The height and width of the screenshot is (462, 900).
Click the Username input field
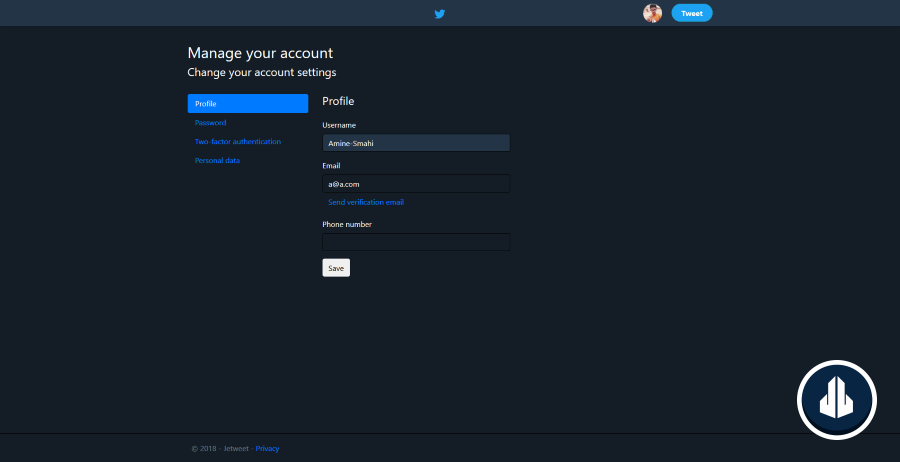click(416, 143)
